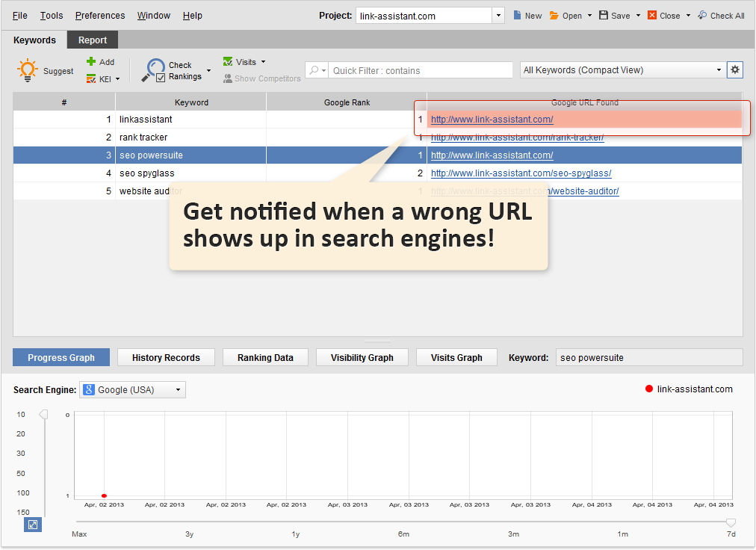Open the Preferences menu
This screenshot has width=756, height=550.
coord(100,16)
